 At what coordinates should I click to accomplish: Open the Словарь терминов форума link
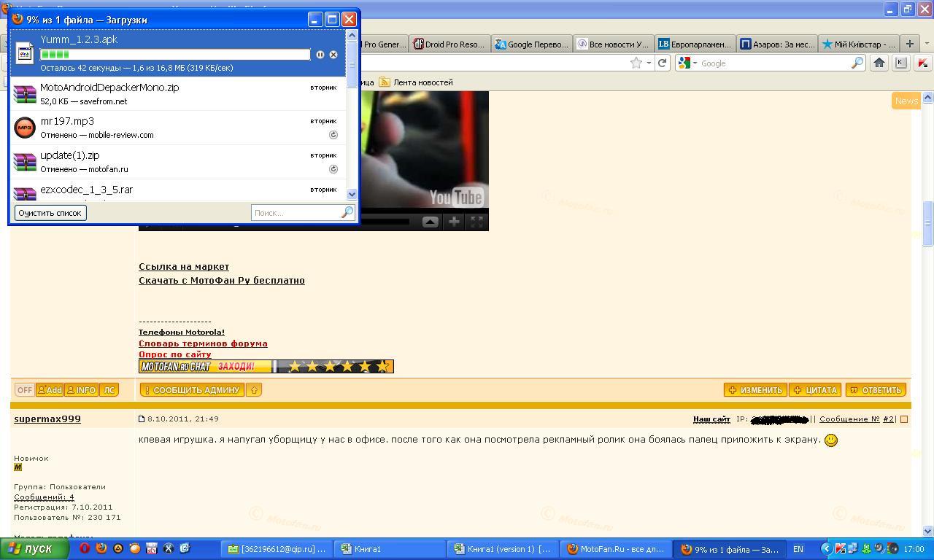tap(203, 343)
